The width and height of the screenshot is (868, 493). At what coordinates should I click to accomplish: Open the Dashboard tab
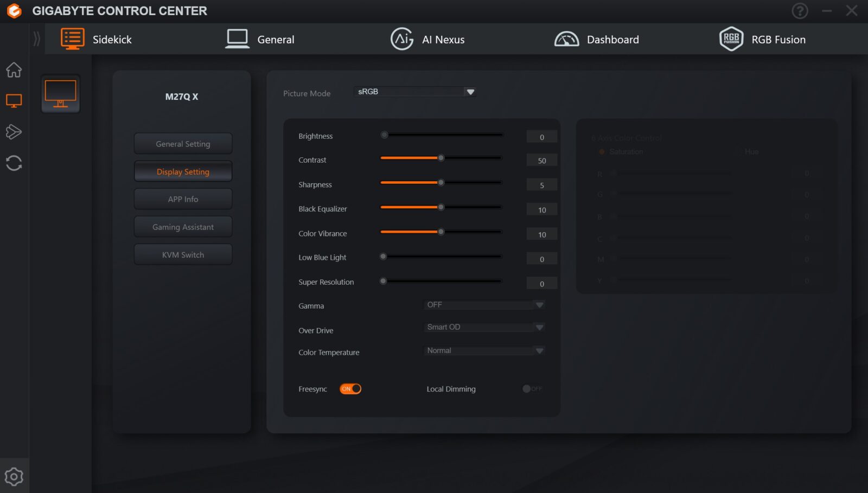(597, 40)
